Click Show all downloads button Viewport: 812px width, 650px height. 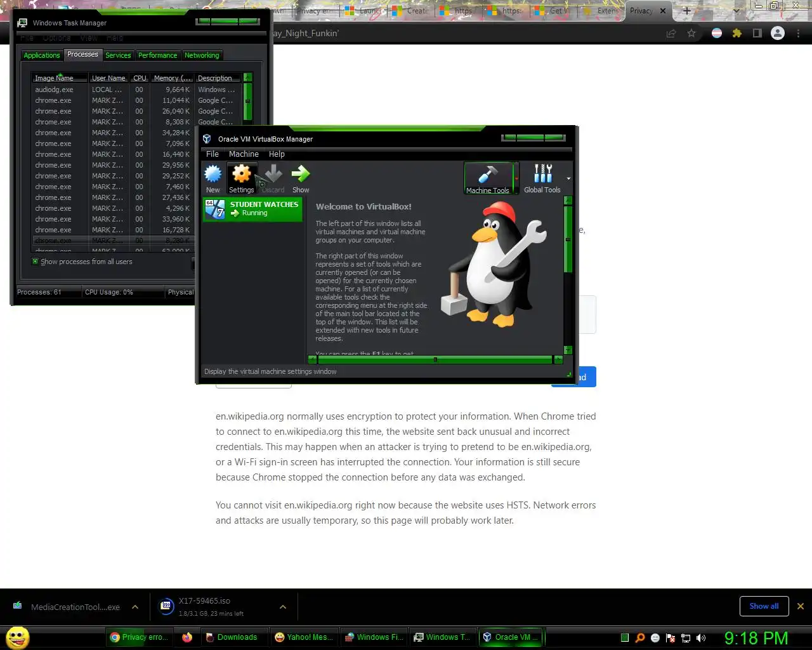click(x=764, y=606)
